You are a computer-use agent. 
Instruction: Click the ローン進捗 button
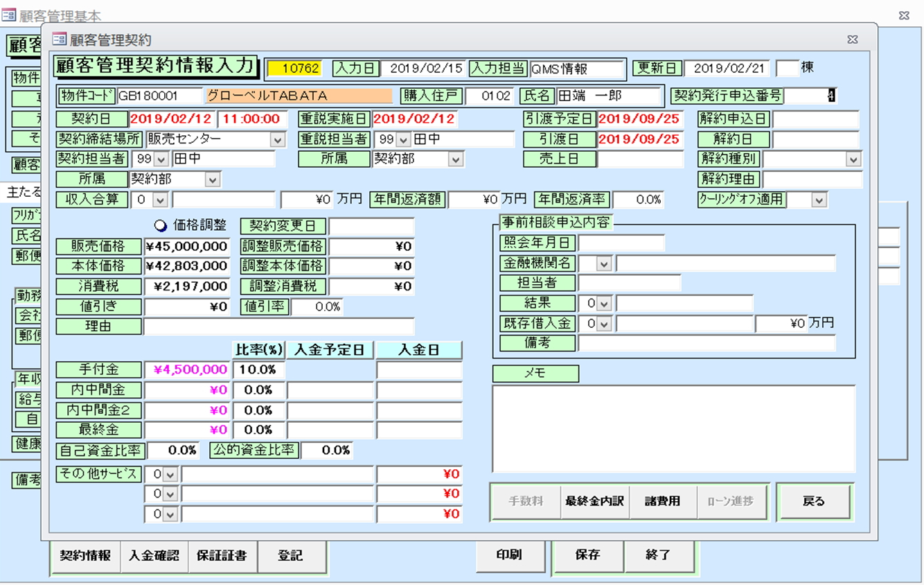(x=731, y=501)
